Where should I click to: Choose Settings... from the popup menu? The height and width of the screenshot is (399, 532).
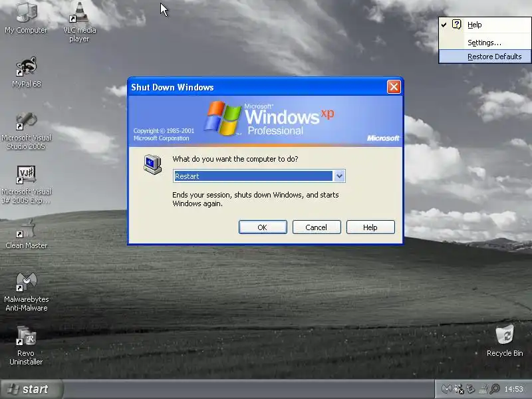485,43
